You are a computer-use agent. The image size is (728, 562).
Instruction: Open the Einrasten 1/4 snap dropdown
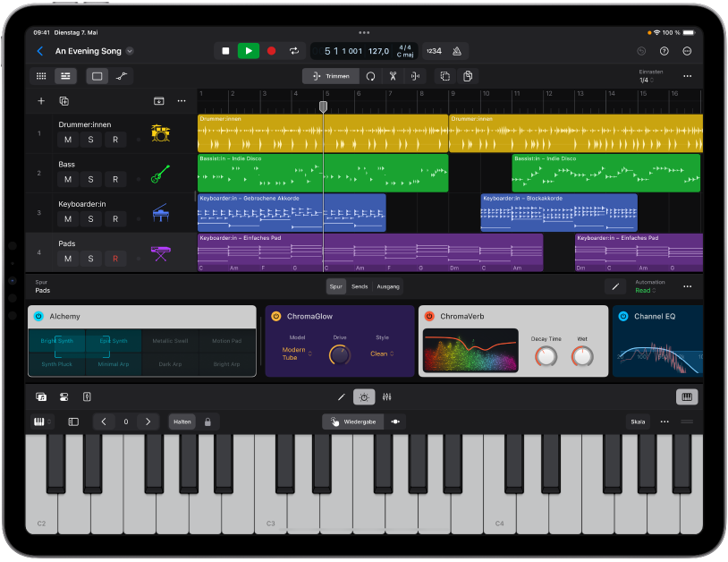click(649, 76)
